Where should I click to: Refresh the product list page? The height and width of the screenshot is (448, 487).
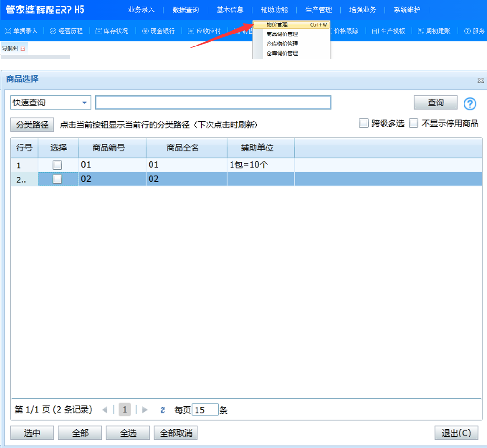click(162, 410)
